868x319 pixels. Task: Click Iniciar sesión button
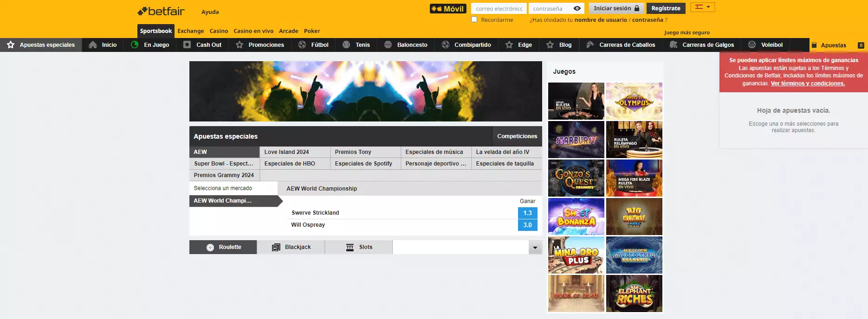pyautogui.click(x=616, y=8)
